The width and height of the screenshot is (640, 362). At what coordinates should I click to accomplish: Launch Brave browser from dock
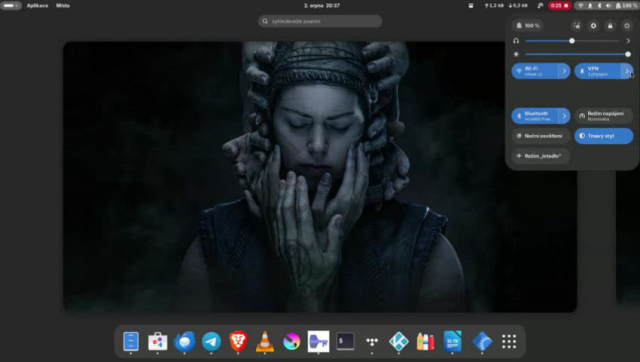coord(238,341)
